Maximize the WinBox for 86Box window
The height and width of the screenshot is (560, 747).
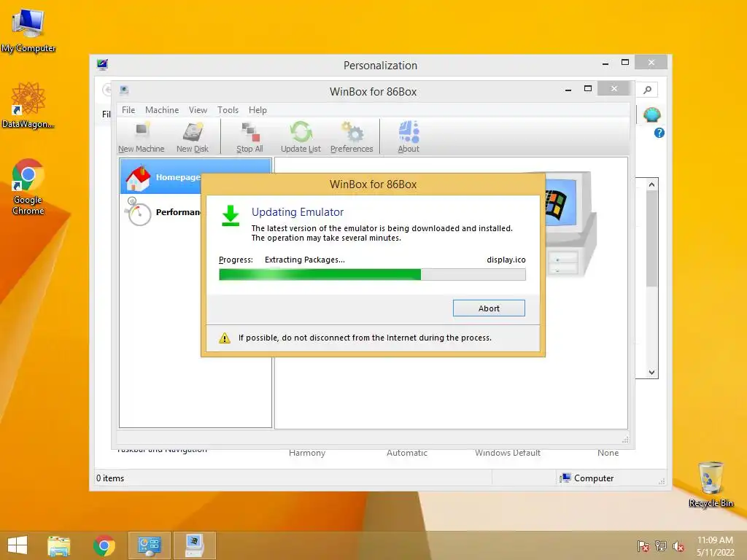click(x=588, y=89)
